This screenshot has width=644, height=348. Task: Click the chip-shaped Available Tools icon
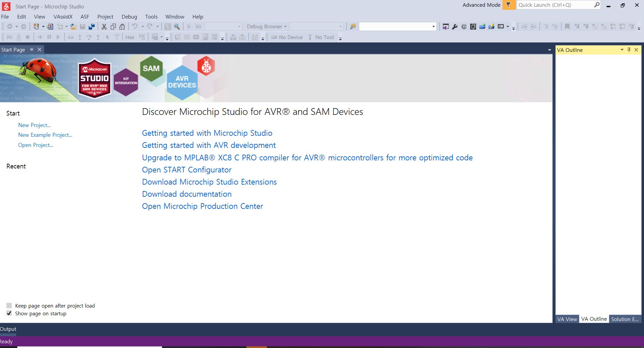pyautogui.click(x=473, y=27)
